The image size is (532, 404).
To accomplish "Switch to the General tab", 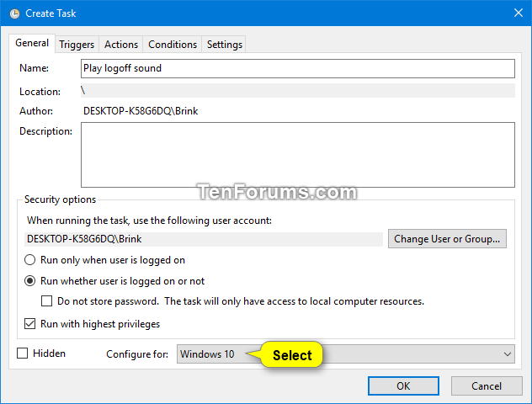I will (x=32, y=43).
